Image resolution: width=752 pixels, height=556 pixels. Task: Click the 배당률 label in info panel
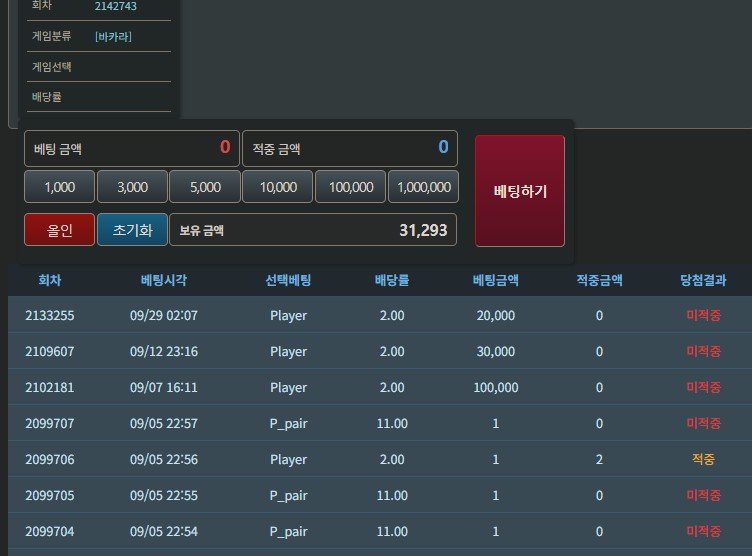click(47, 97)
